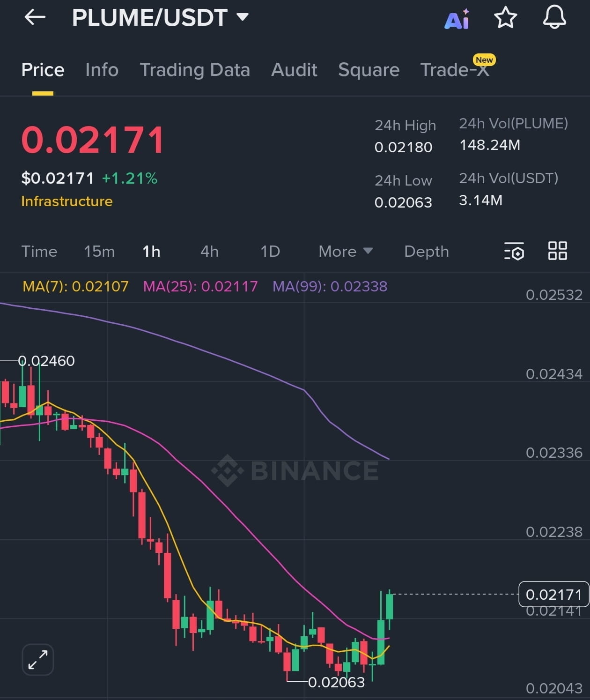Viewport: 590px width, 700px height.
Task: Open the Trading Data tab
Action: 195,70
